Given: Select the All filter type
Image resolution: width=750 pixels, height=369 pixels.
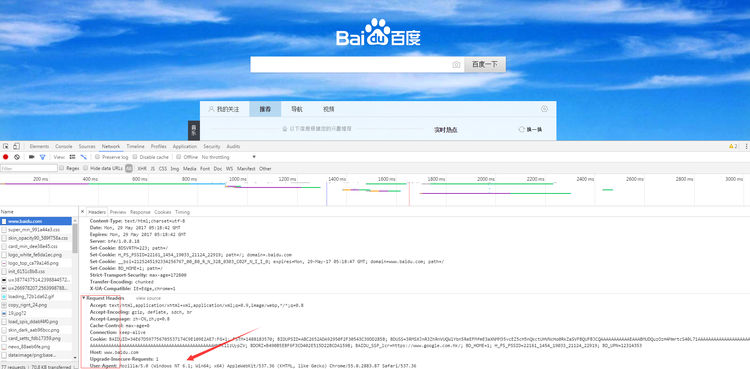Looking at the screenshot, I should click(x=129, y=168).
